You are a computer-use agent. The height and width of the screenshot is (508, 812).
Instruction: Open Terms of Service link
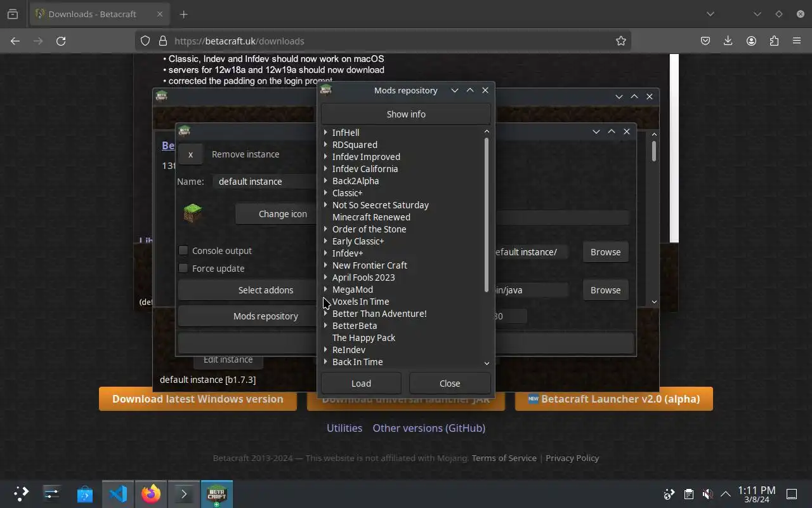(504, 458)
